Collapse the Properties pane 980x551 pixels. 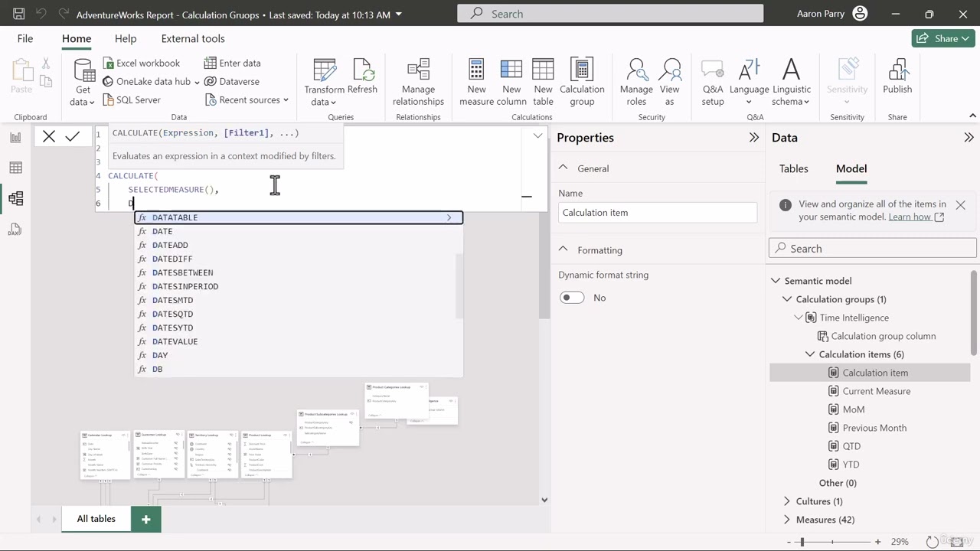click(x=754, y=137)
